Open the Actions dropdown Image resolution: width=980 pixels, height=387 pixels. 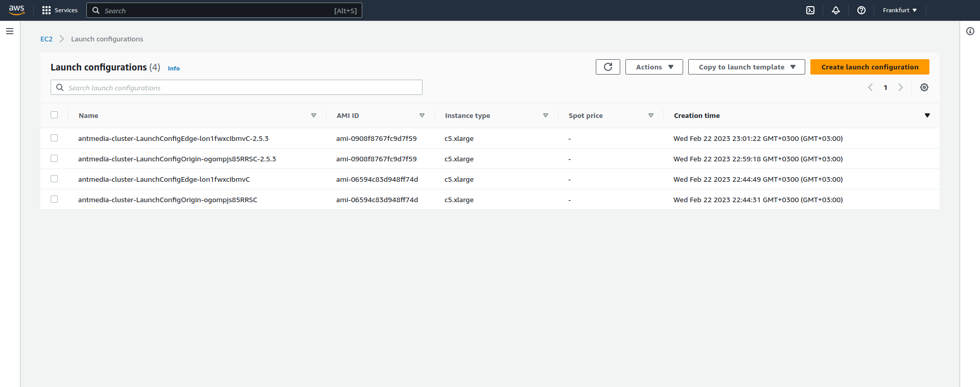[654, 67]
